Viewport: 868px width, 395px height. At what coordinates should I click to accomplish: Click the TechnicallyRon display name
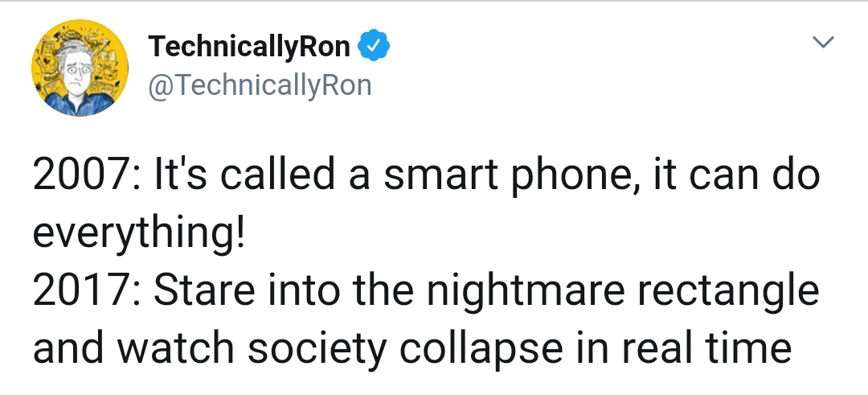pos(250,47)
